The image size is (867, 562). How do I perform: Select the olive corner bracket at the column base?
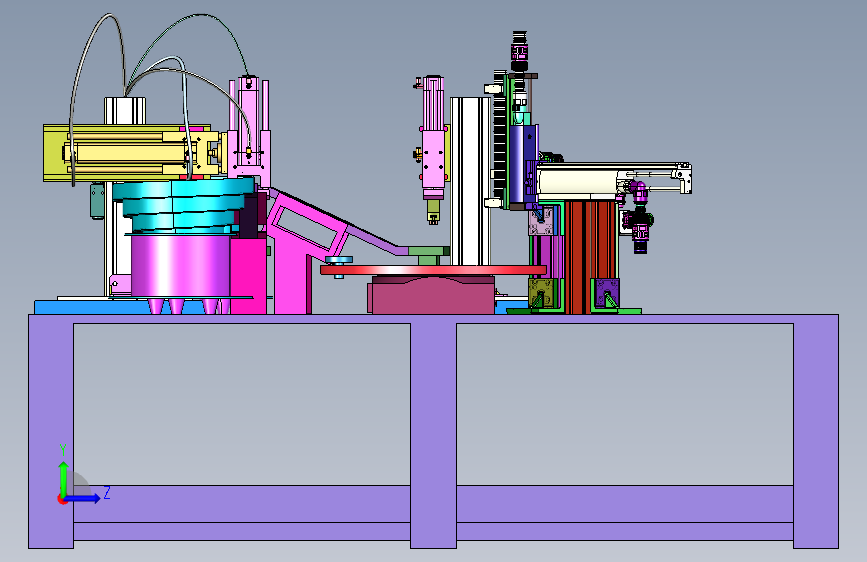tap(542, 294)
